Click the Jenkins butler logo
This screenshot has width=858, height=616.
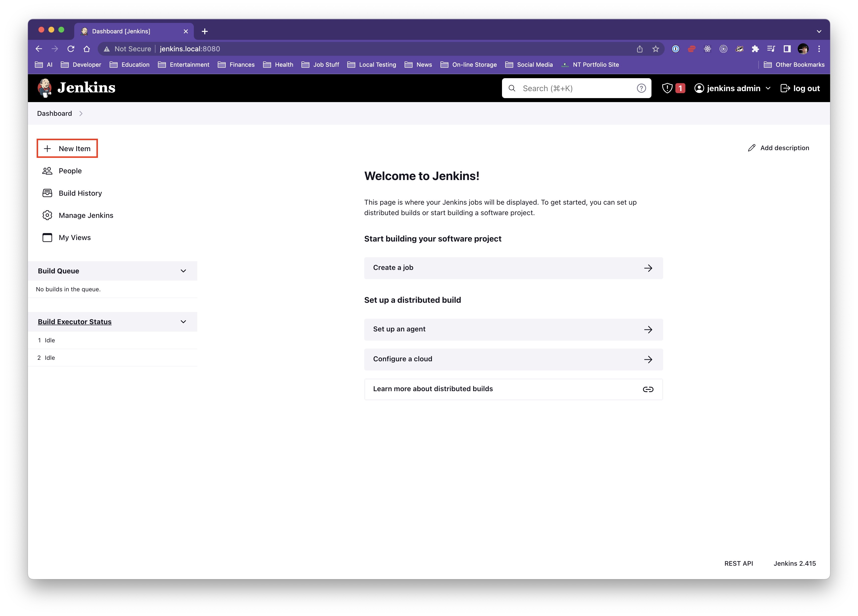click(45, 88)
